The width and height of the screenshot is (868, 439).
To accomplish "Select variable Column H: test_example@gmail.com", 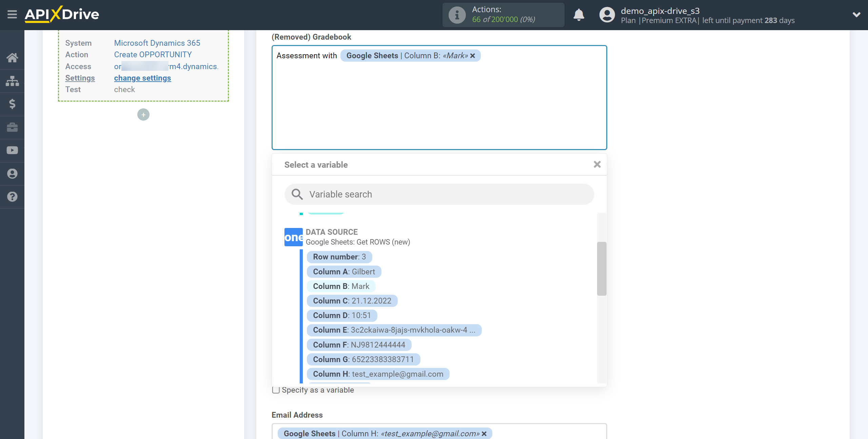I will coord(378,374).
